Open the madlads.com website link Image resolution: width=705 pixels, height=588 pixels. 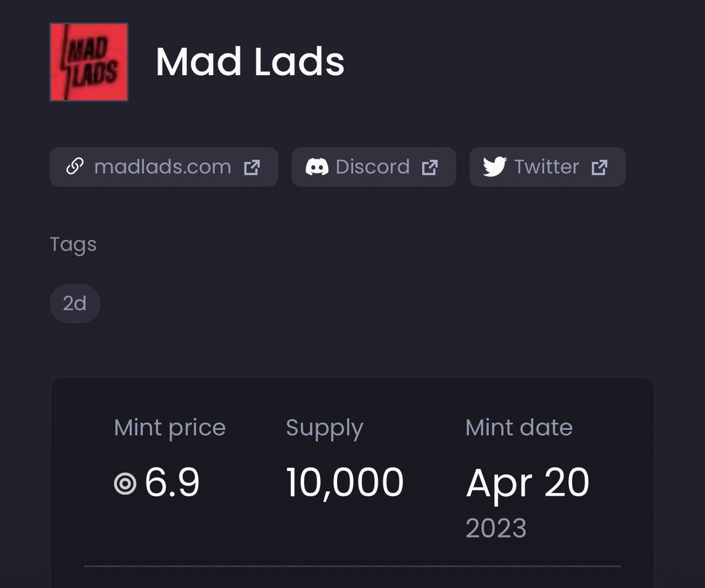click(162, 167)
